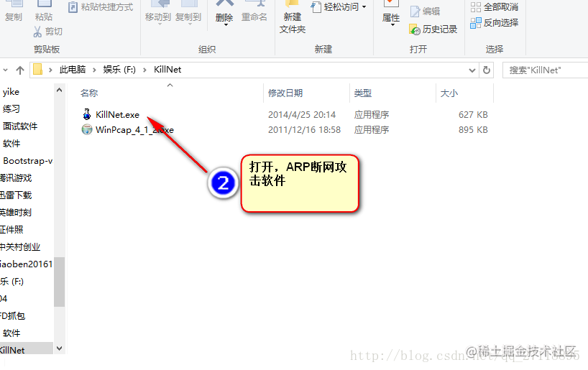The image size is (588, 370).
Task: Click Paste shortcut (粘贴快捷方式)
Action: click(101, 7)
